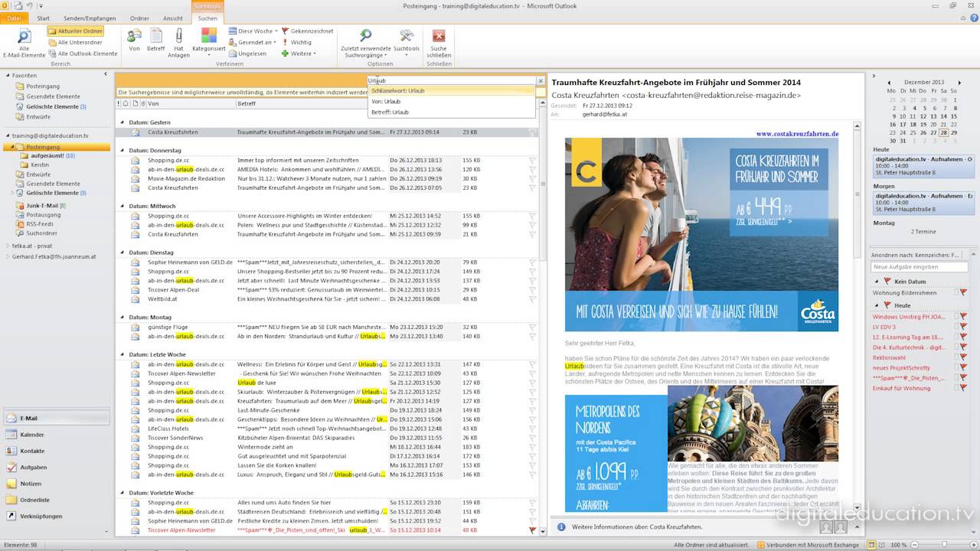980x551 pixels.
Task: Open Zuletzt verwendete Suchvorgänge dropdown
Action: (366, 43)
